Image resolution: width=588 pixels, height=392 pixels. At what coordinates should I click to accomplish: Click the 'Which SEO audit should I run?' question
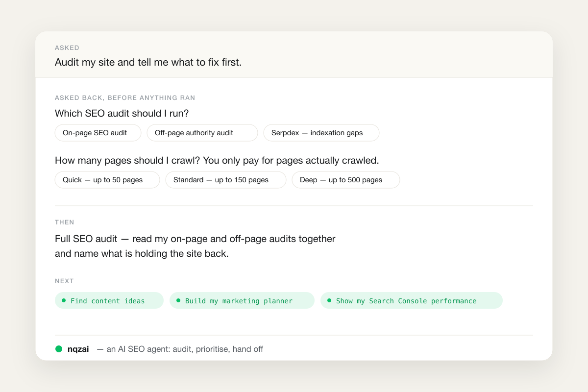122,114
